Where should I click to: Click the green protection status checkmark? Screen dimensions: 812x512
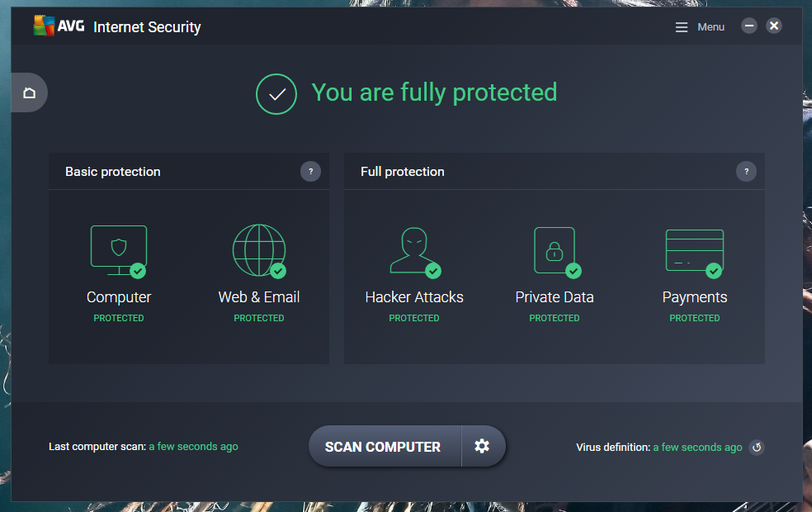click(276, 93)
